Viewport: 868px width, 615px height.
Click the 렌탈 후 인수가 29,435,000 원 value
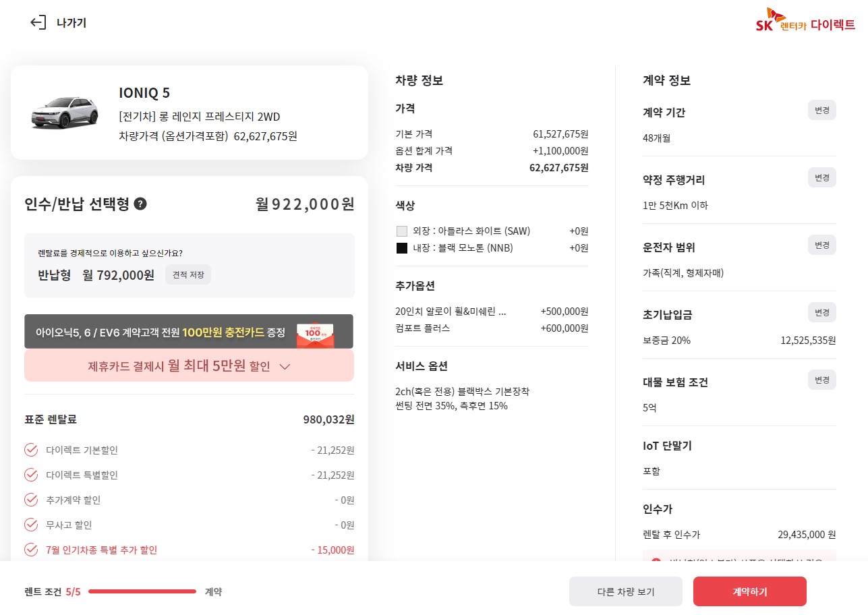(x=807, y=534)
